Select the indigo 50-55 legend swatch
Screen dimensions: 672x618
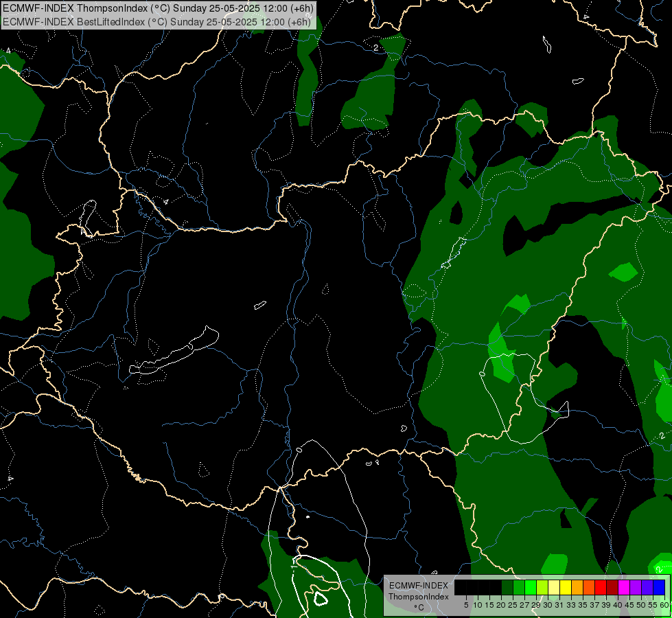(647, 587)
